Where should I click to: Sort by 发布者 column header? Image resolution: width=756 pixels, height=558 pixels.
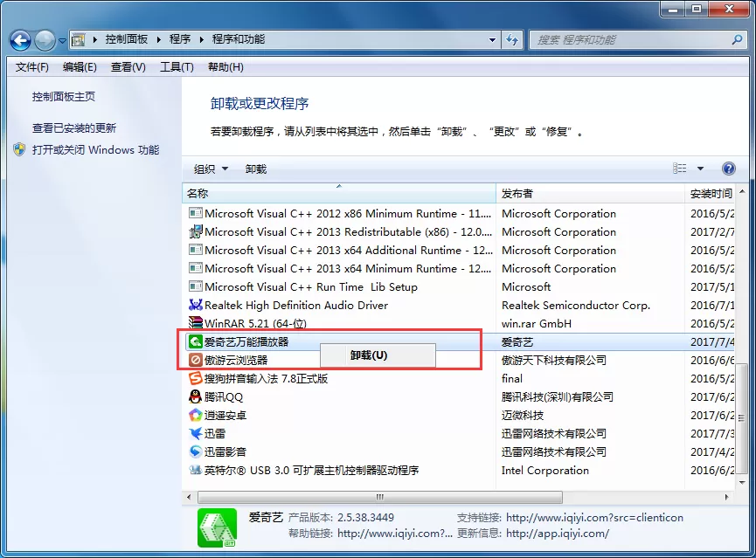click(x=590, y=193)
